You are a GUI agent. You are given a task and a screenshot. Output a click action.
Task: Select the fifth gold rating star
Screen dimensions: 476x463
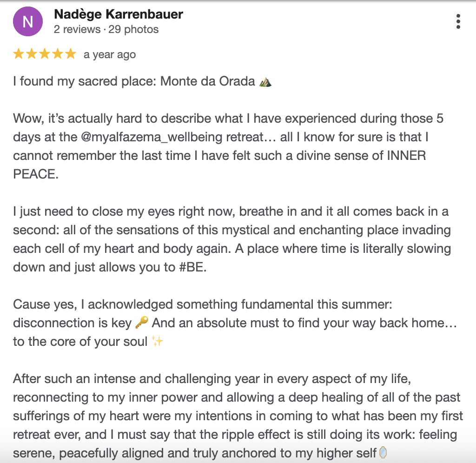[71, 54]
